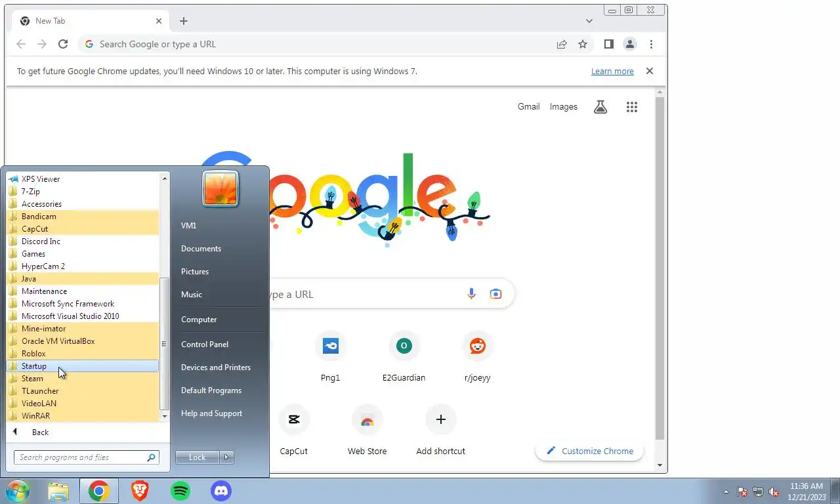The image size is (840, 504).
Task: Expand the Java folder
Action: coord(83,279)
